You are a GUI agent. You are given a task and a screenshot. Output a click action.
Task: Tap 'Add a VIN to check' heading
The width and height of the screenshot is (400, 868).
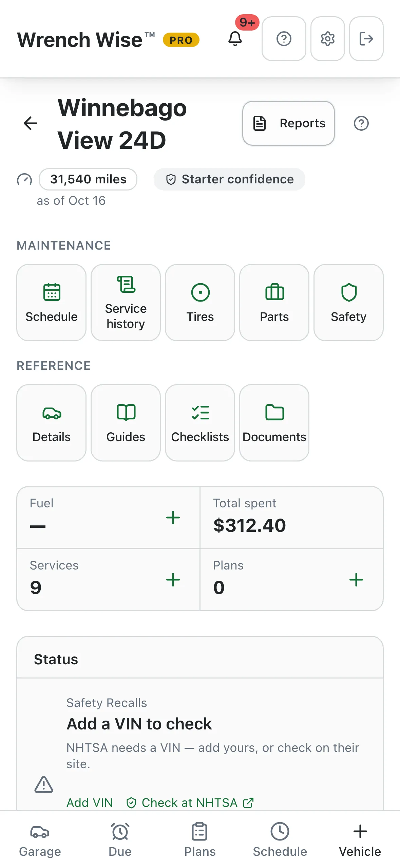click(139, 724)
